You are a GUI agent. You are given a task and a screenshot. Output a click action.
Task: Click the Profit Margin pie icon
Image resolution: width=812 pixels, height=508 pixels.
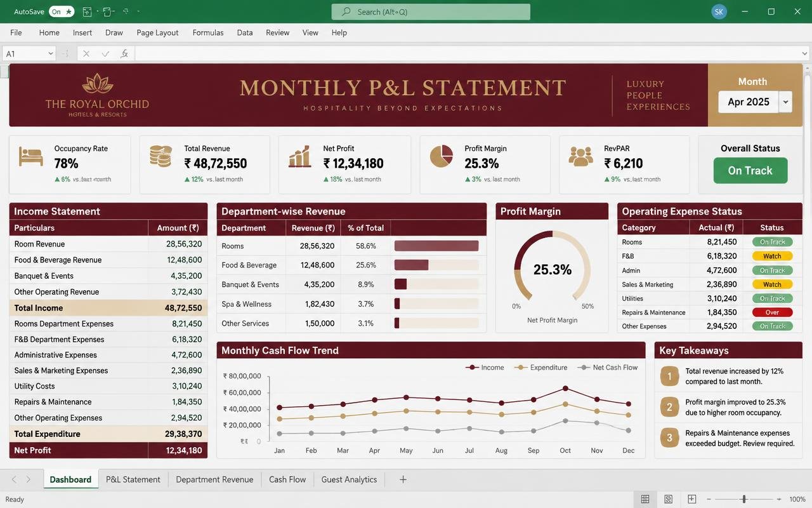click(x=442, y=156)
